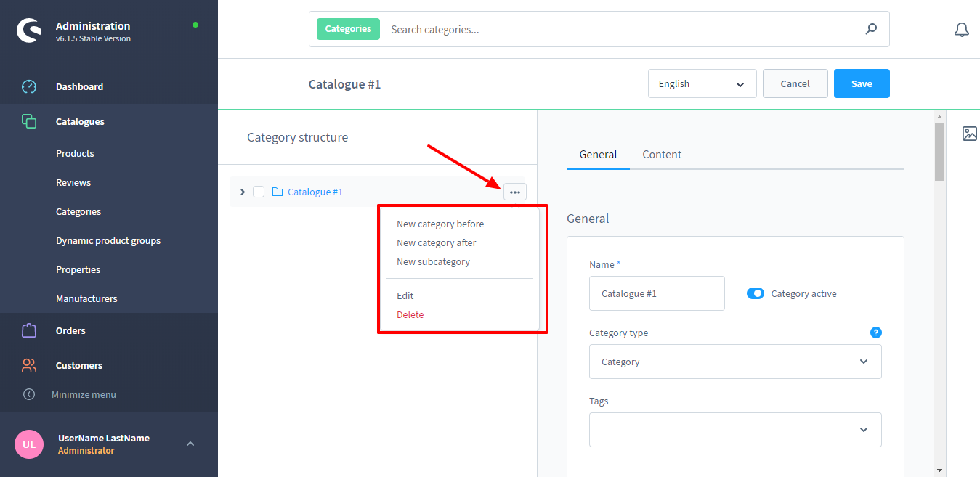
Task: Click the Category type help icon
Action: point(875,333)
